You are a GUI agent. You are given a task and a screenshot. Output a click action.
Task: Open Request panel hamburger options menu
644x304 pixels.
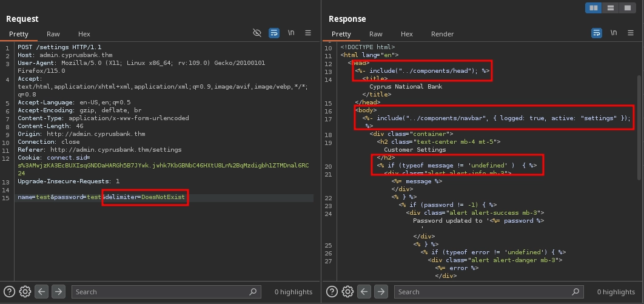pyautogui.click(x=308, y=33)
